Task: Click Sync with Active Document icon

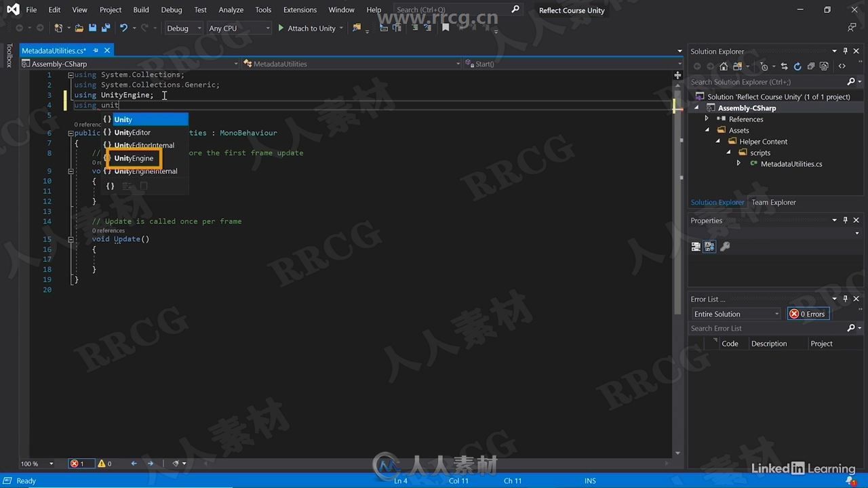Action: [785, 66]
